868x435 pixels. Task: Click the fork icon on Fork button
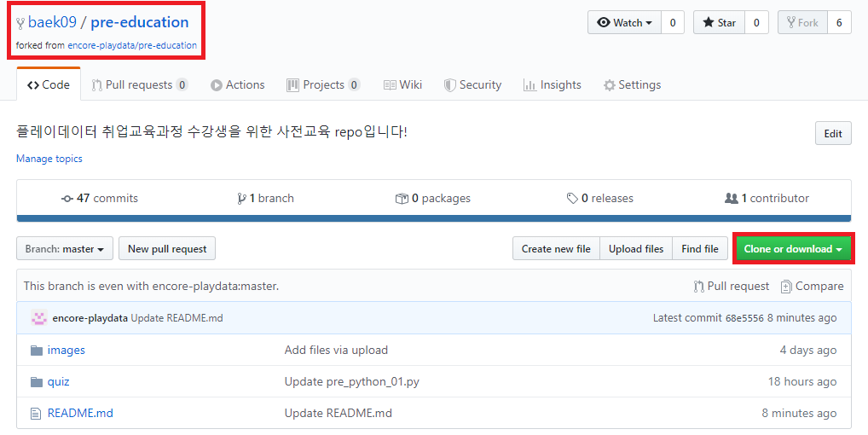point(791,23)
